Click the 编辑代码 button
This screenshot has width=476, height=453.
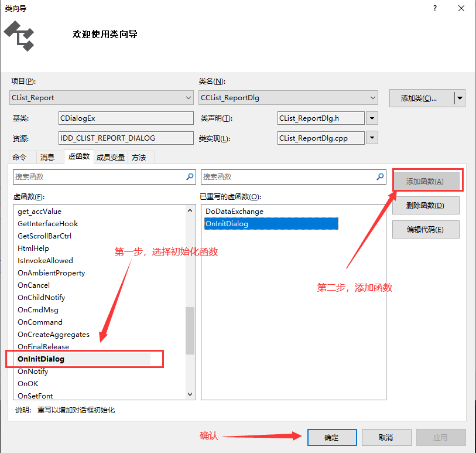pyautogui.click(x=426, y=229)
